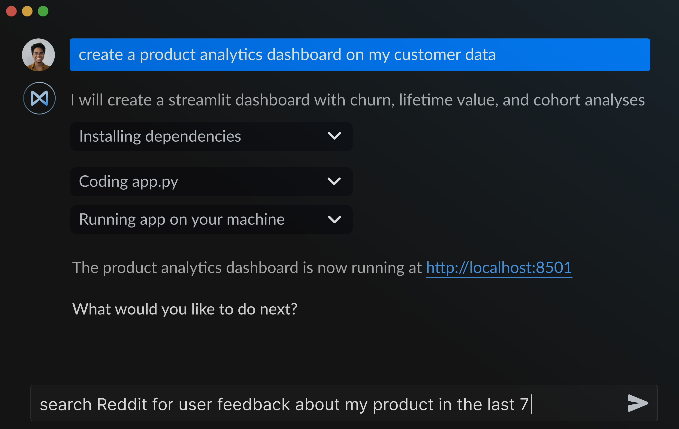Click the streamlit dashboard response text
Viewport: 679px width, 429px height.
pyautogui.click(x=357, y=100)
